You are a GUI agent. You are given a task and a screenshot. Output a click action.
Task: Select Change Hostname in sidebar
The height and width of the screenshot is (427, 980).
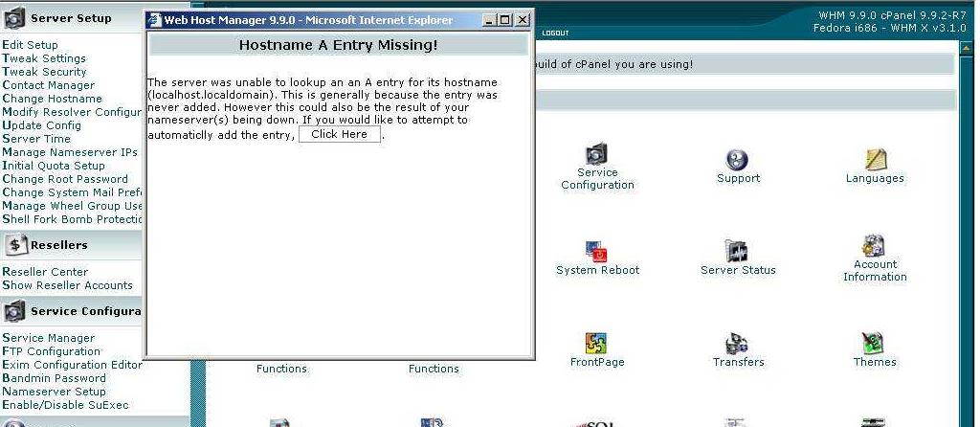point(52,99)
